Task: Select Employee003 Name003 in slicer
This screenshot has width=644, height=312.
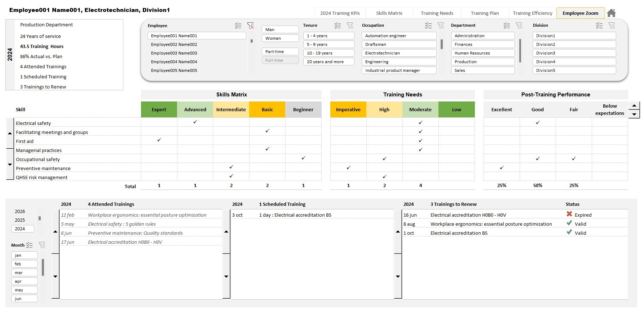Action: [x=197, y=53]
